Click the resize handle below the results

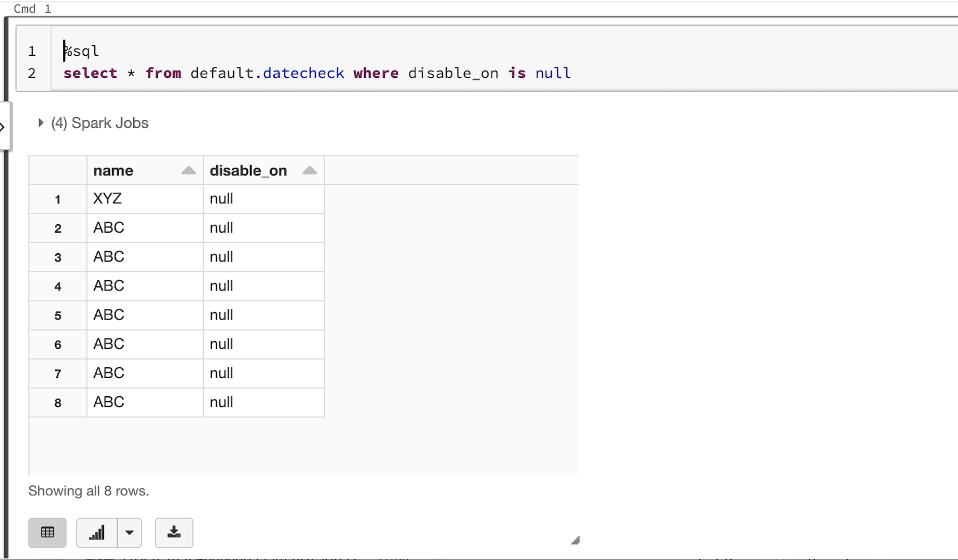[x=576, y=541]
